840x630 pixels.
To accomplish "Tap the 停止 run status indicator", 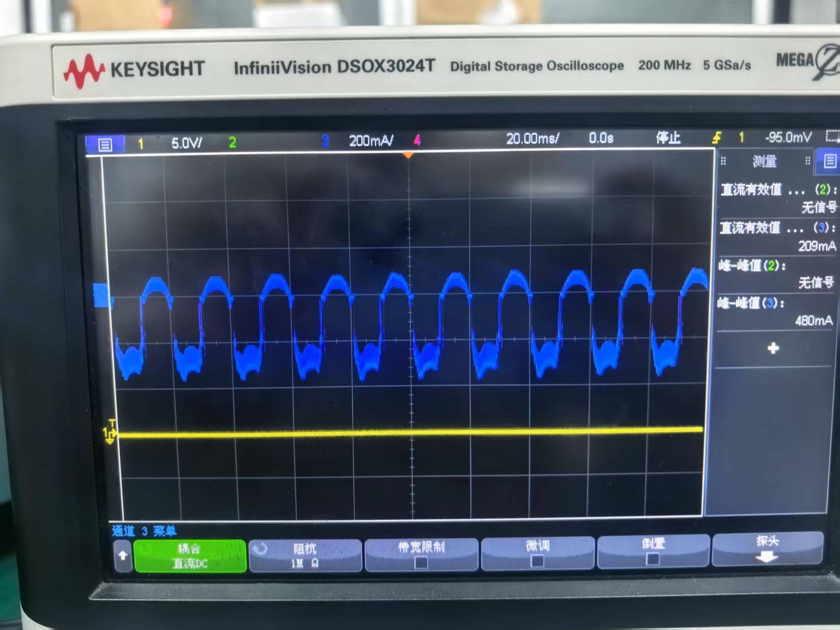I will click(x=668, y=137).
